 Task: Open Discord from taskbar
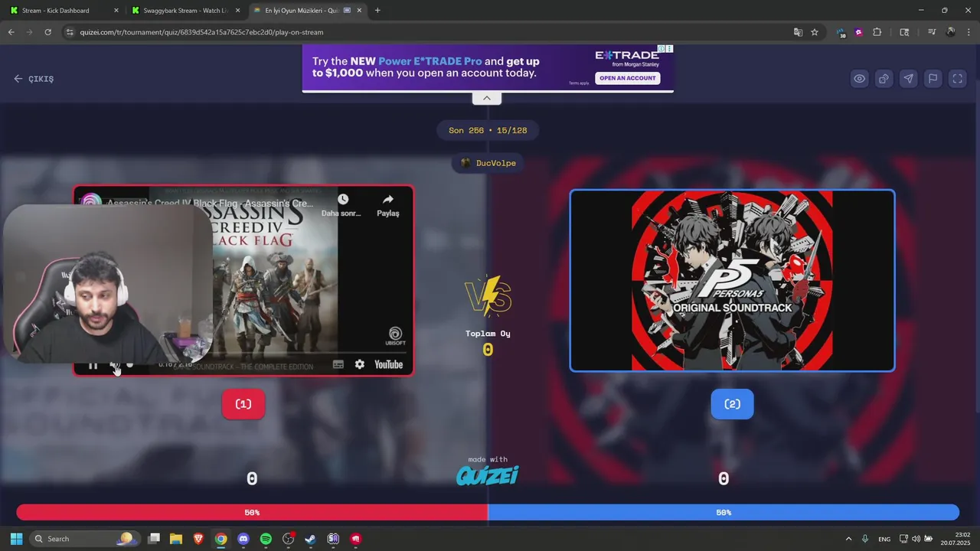pos(243,539)
